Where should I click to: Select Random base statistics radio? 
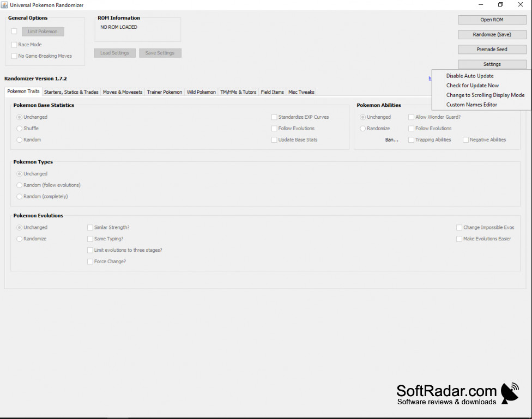pyautogui.click(x=19, y=140)
